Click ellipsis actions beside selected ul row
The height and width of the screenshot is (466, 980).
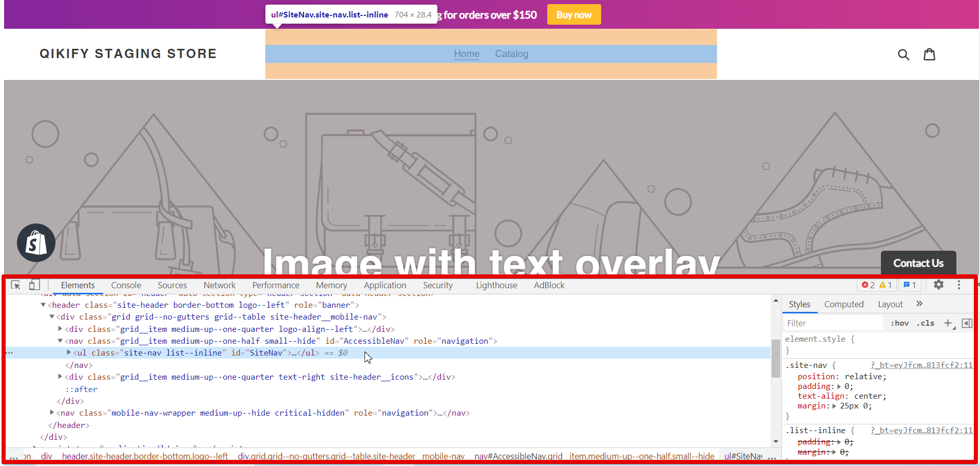[10, 353]
